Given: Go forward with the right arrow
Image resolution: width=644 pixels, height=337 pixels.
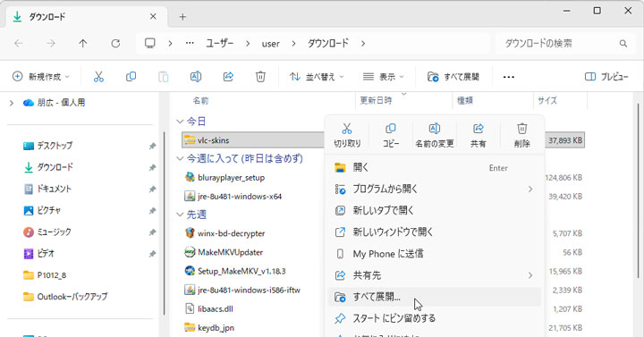Looking at the screenshot, I should (50, 44).
